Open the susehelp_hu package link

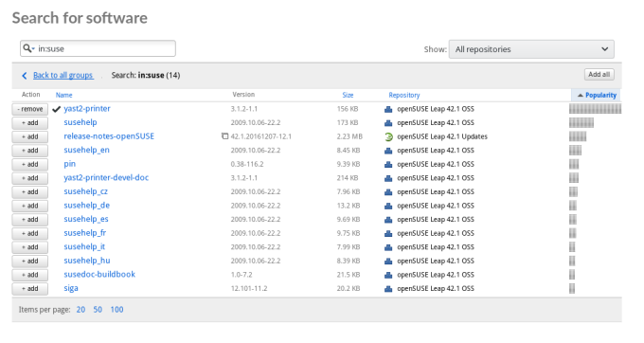pos(87,261)
